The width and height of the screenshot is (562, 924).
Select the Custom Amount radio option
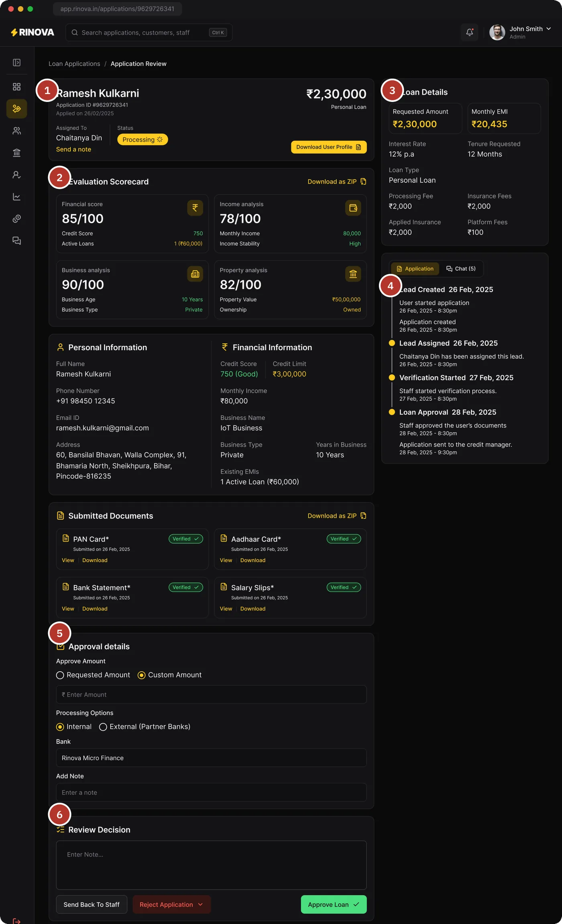point(141,675)
